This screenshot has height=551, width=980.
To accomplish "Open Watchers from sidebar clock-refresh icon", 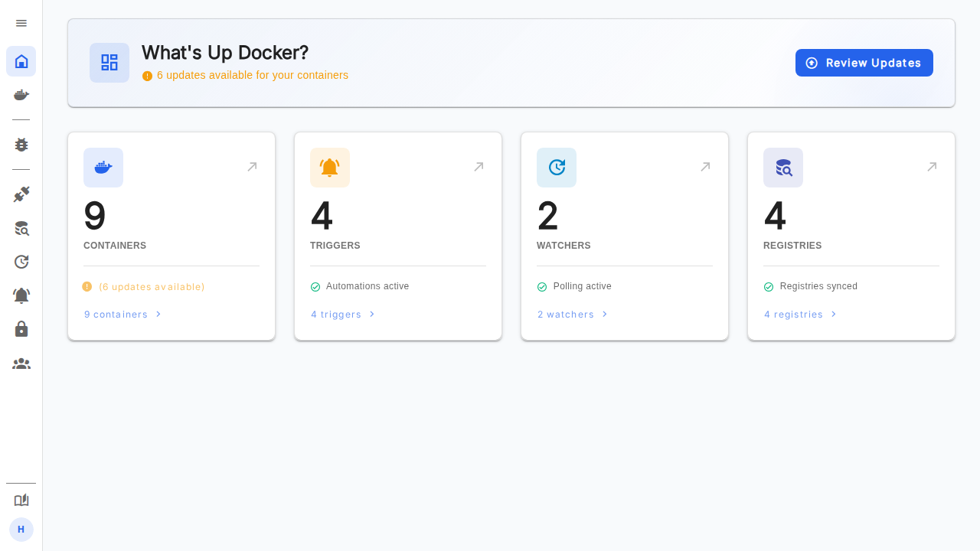I will (x=21, y=262).
